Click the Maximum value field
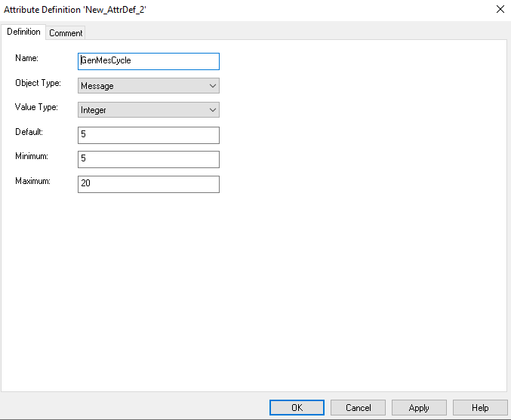 149,184
